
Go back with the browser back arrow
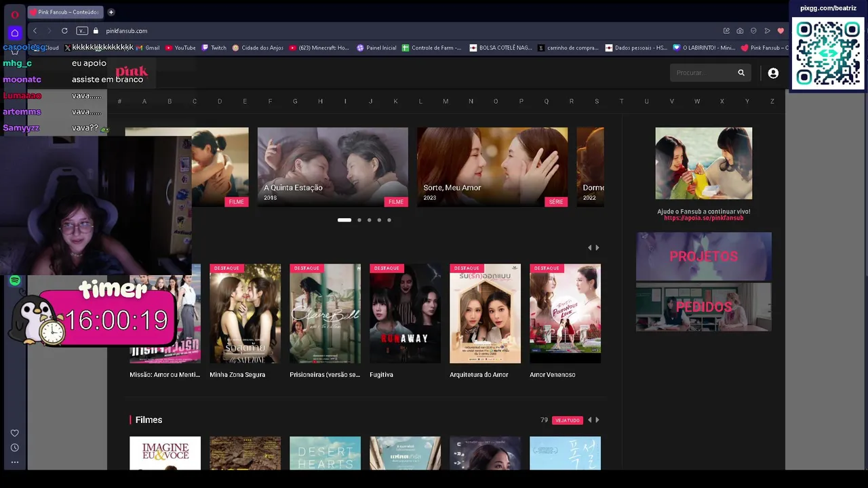pyautogui.click(x=35, y=30)
